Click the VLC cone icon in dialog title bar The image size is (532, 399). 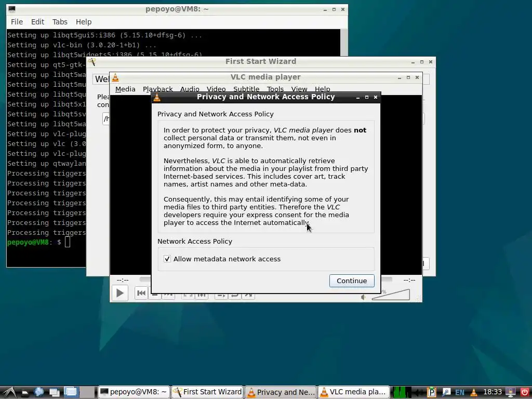(157, 97)
